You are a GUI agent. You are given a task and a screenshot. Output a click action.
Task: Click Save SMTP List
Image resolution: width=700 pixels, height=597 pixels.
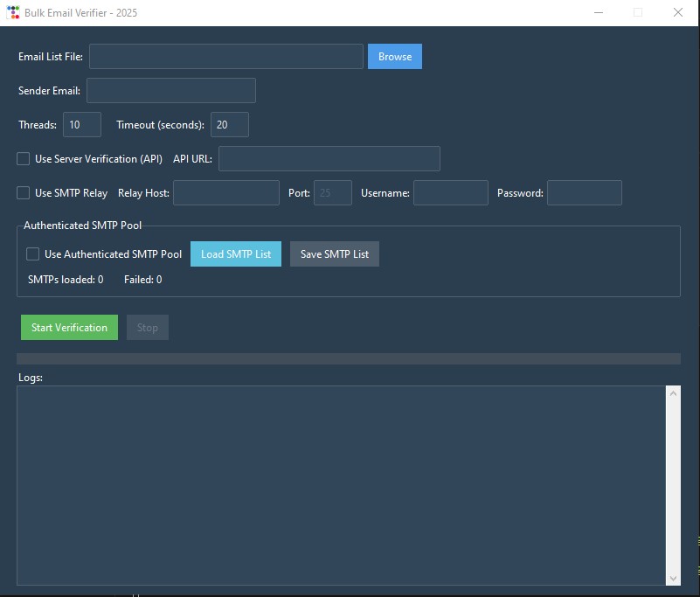[334, 253]
